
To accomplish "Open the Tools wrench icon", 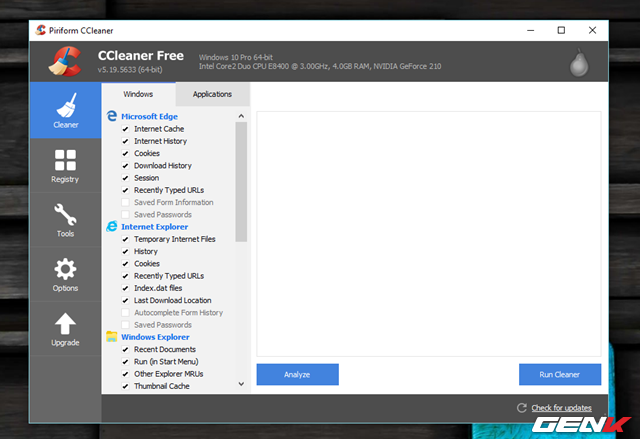I will click(x=65, y=214).
